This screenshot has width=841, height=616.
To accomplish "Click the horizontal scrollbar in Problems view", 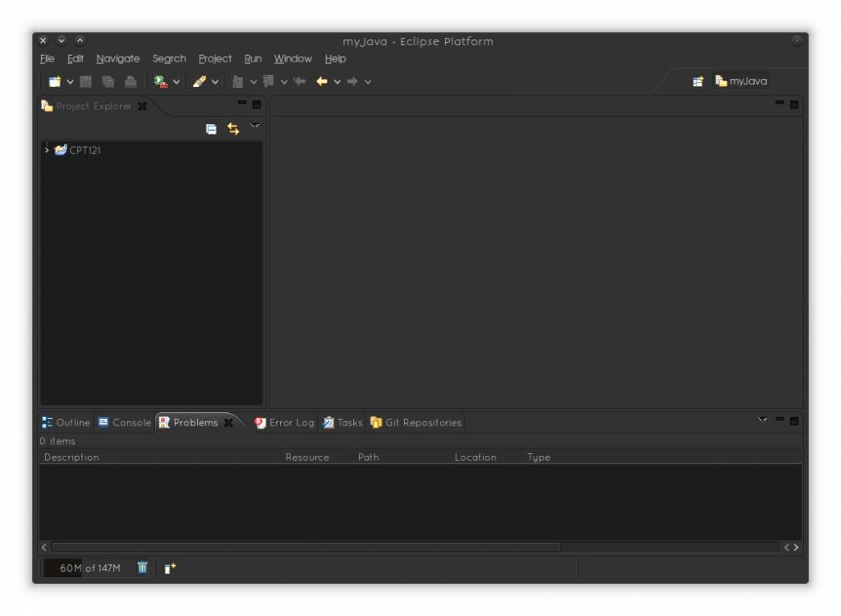I will [x=306, y=547].
